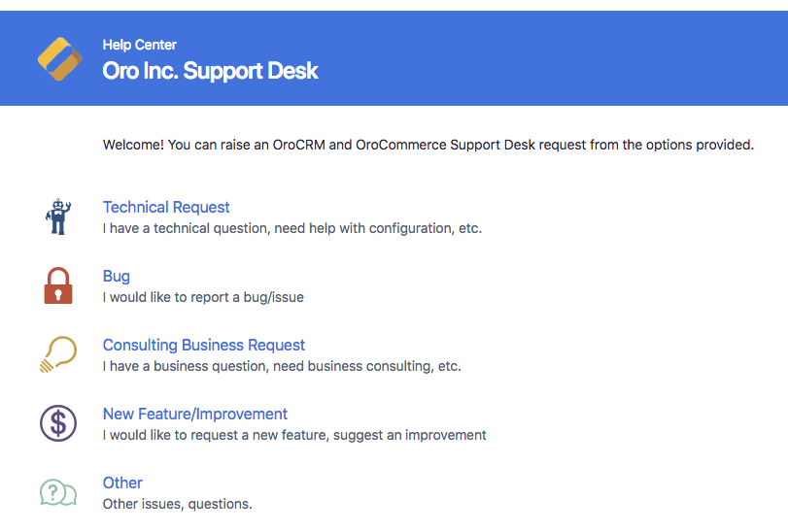Click the Other issues, questions description
Screen dimensions: 788x532
[x=178, y=504]
